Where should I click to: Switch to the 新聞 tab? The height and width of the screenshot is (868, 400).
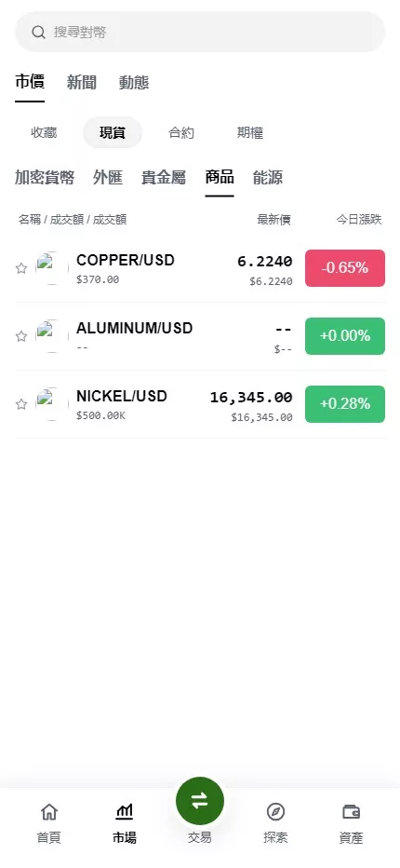(82, 83)
